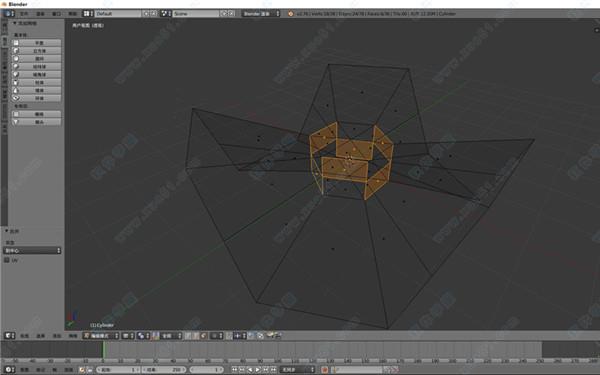Open the 视图 (View) menu in 3D header
The width and height of the screenshot is (600, 375).
[x=24, y=336]
